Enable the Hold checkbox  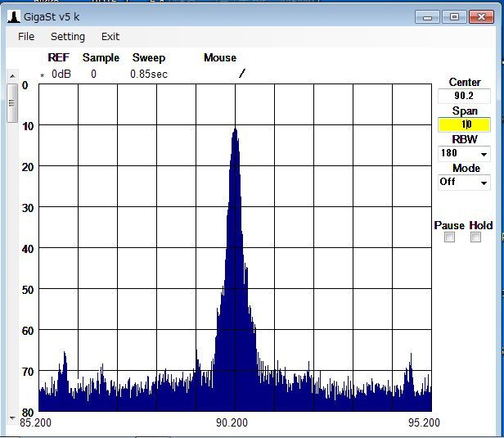[475, 237]
